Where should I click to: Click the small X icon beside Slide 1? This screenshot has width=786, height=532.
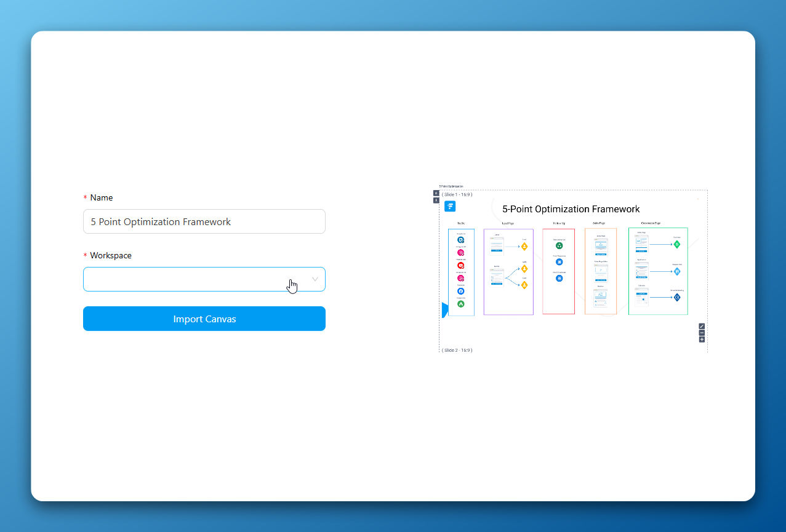pyautogui.click(x=436, y=193)
